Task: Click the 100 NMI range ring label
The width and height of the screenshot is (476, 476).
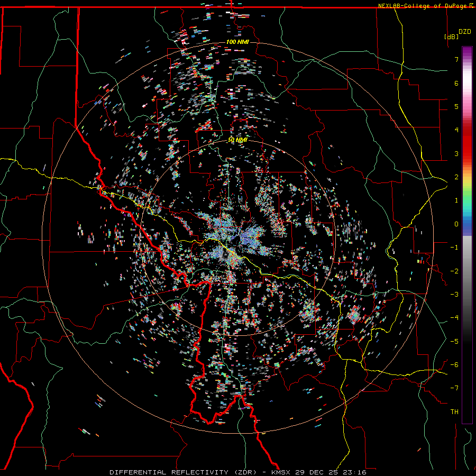Action: click(237, 42)
